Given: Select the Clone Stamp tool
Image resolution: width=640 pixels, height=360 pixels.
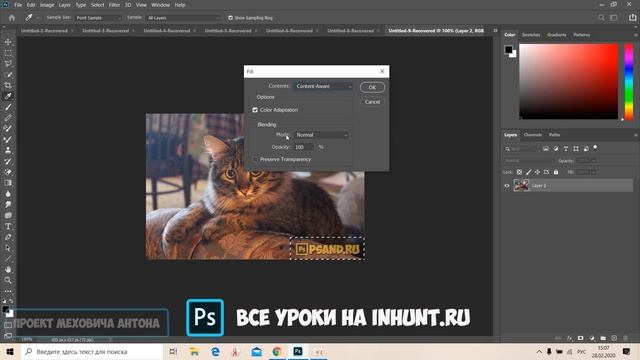Looking at the screenshot, I should click(x=8, y=150).
